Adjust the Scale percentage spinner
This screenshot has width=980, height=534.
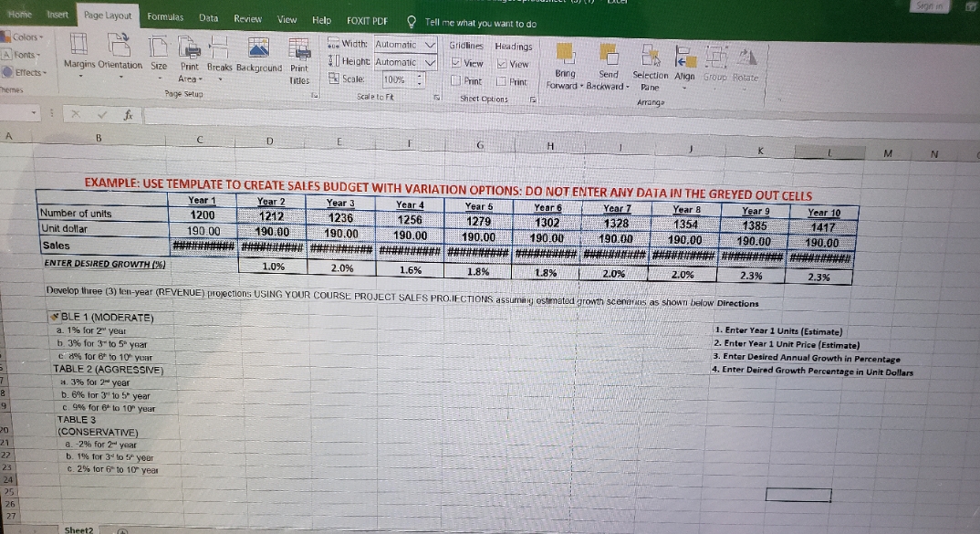point(420,79)
